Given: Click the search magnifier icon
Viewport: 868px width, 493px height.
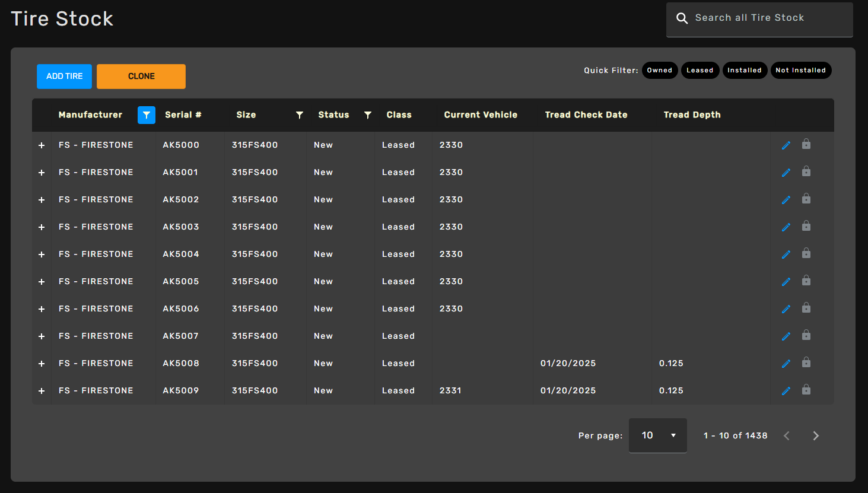Looking at the screenshot, I should tap(682, 18).
